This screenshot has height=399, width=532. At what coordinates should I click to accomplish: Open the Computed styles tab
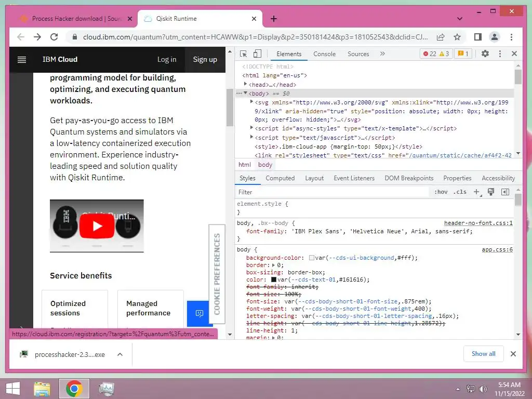point(280,178)
